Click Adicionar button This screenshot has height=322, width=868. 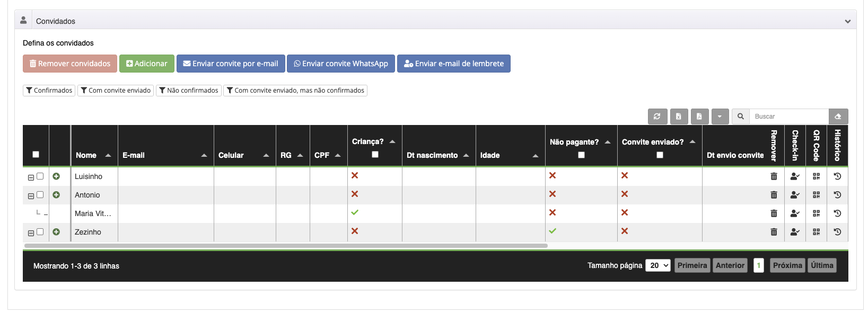(x=147, y=64)
